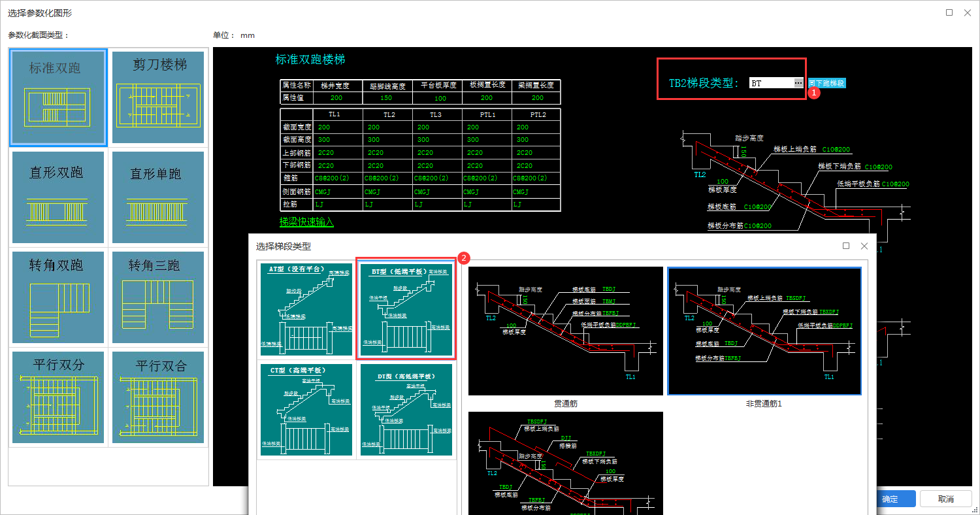Open the TB2梯段类型 ellipsis browse button
Viewport: 980px width, 515px height.
798,83
